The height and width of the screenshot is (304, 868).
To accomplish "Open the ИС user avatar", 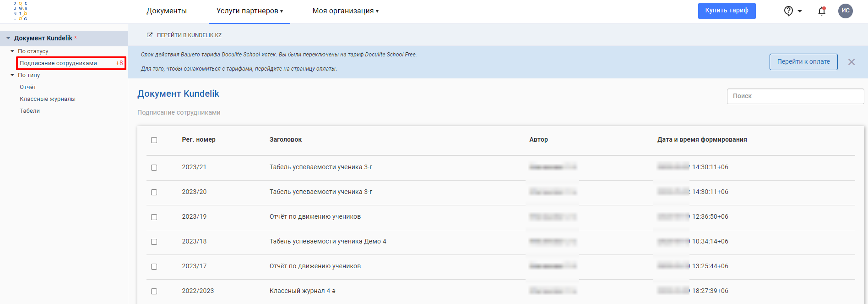I will point(845,11).
